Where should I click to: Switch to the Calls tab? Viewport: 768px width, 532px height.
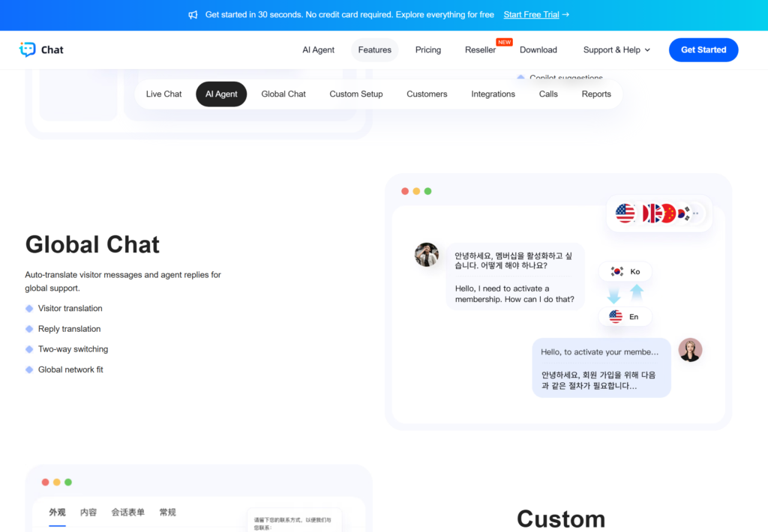click(x=548, y=94)
